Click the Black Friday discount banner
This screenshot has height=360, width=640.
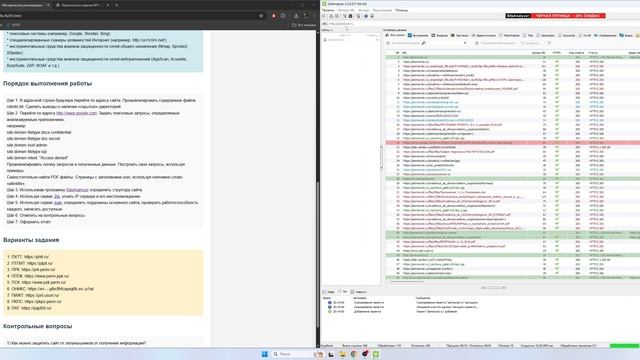click(555, 16)
